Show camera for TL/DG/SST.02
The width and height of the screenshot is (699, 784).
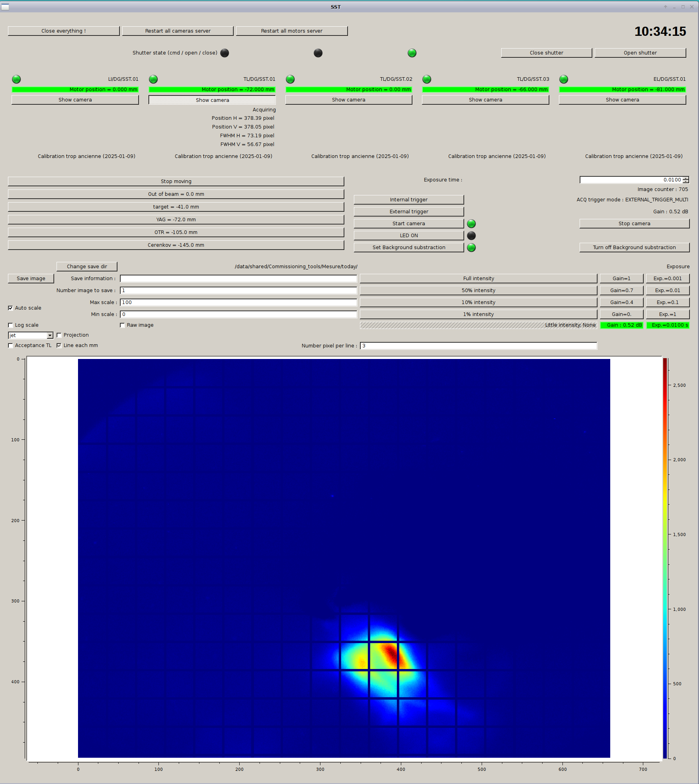[348, 100]
